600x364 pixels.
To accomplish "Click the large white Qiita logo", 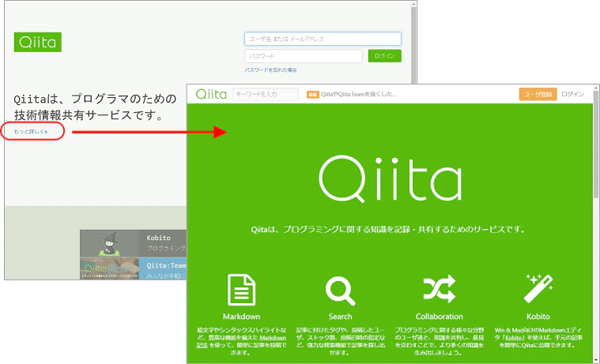I will [391, 178].
